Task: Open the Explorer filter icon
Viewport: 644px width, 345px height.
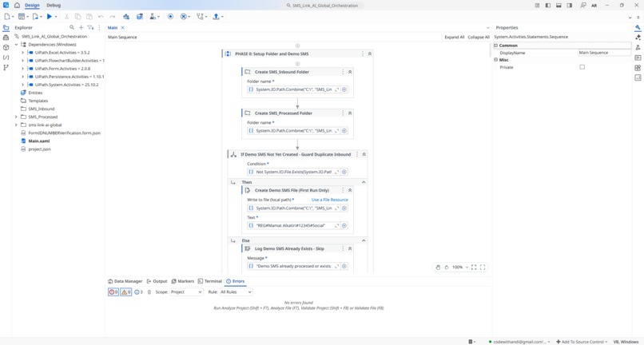Action: (90, 27)
